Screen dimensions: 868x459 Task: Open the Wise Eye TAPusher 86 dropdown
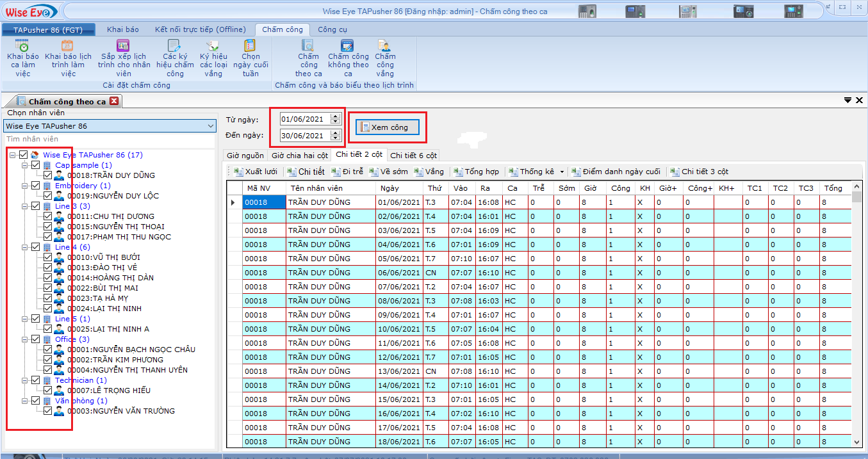point(211,126)
